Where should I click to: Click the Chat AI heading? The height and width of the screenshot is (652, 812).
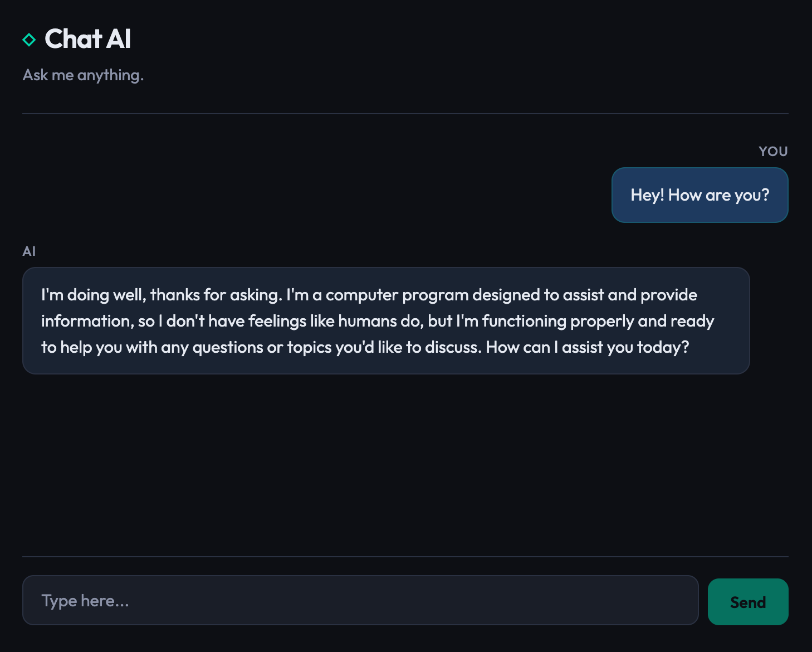coord(89,38)
